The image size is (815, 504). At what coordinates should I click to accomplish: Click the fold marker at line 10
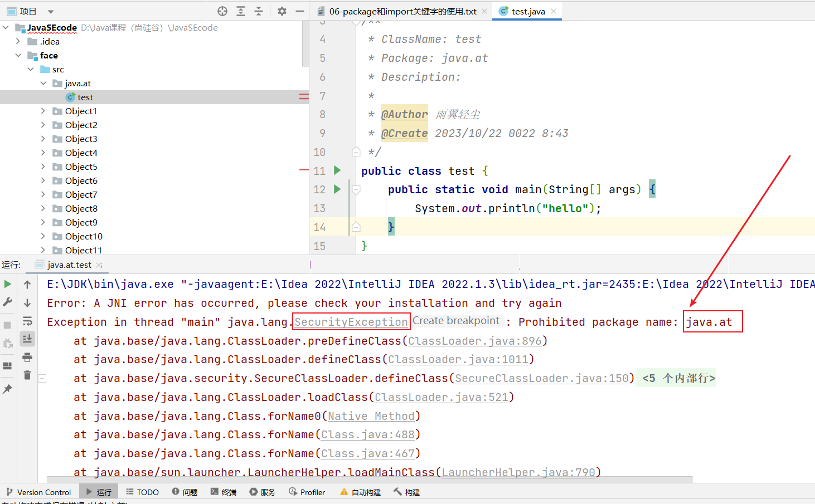click(356, 151)
